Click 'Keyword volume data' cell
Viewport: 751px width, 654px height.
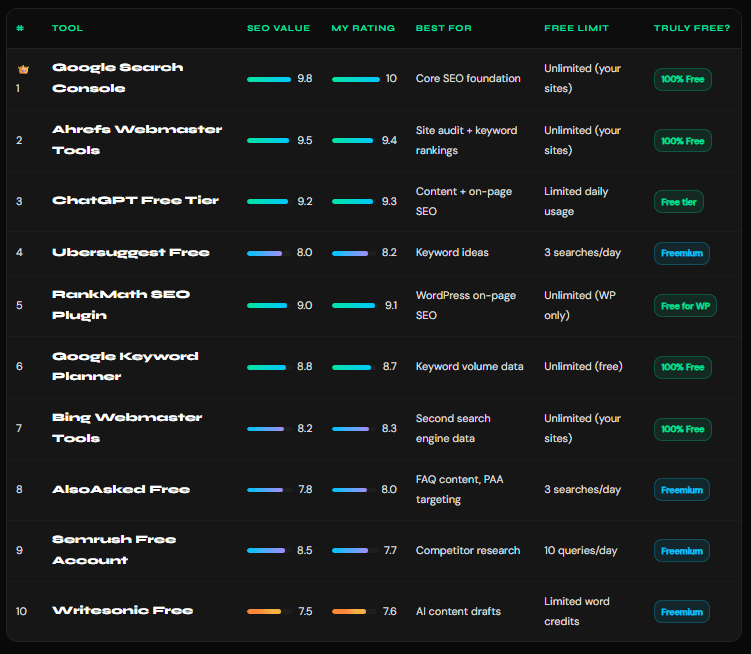pos(469,367)
